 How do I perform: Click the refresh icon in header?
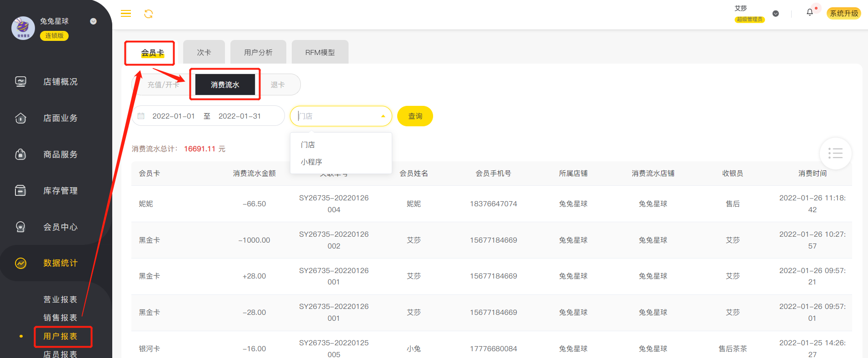149,14
